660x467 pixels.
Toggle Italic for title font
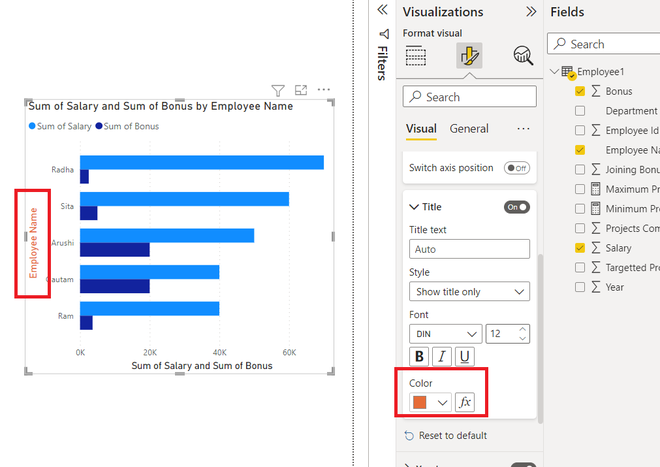(442, 357)
